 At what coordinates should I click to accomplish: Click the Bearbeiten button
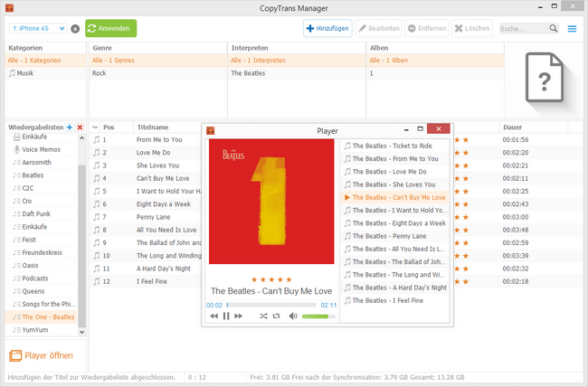click(x=379, y=29)
